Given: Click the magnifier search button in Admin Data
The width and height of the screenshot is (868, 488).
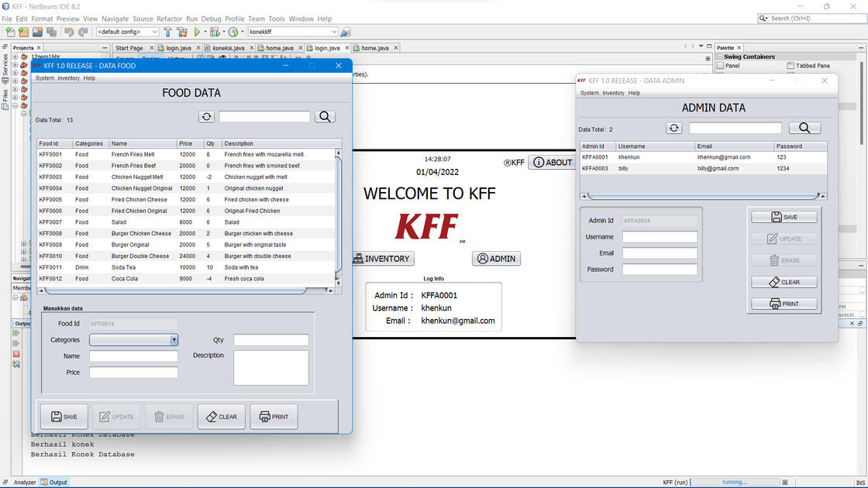Looking at the screenshot, I should point(804,128).
